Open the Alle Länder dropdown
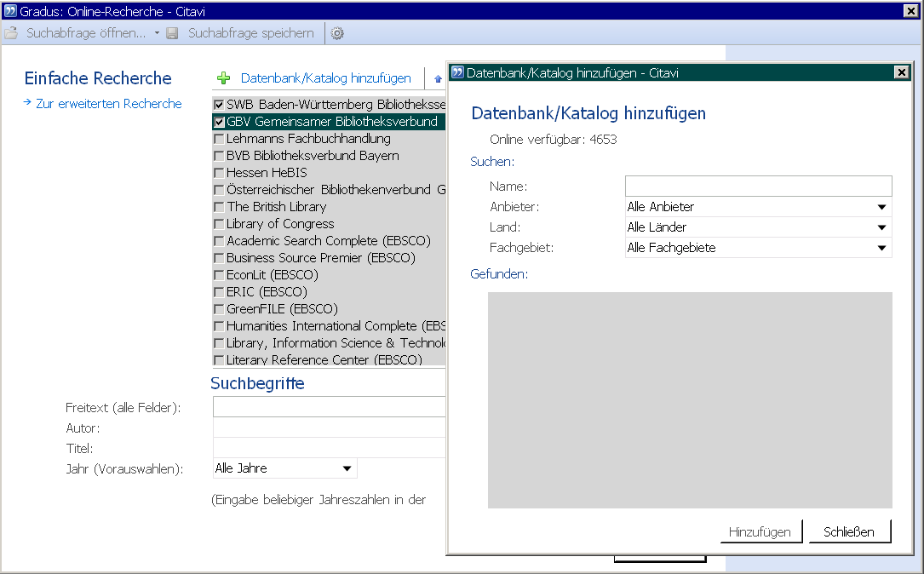The height and width of the screenshot is (574, 924). click(758, 227)
